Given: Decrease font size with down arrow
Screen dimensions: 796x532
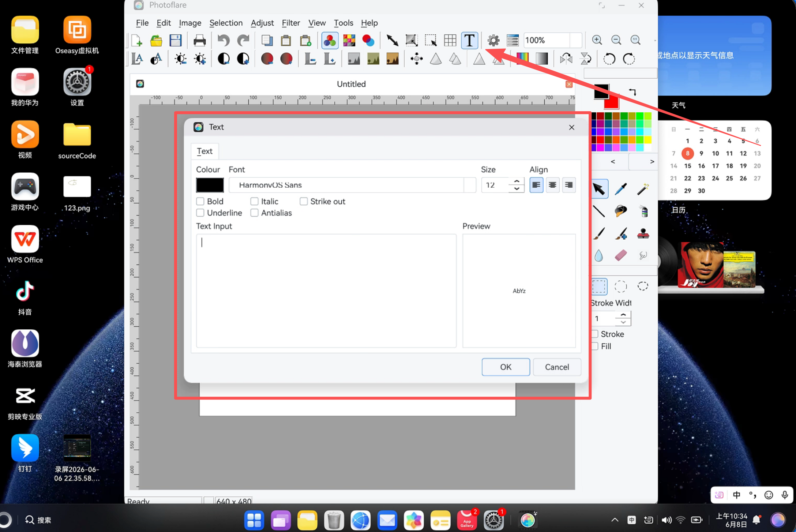Looking at the screenshot, I should pos(517,189).
